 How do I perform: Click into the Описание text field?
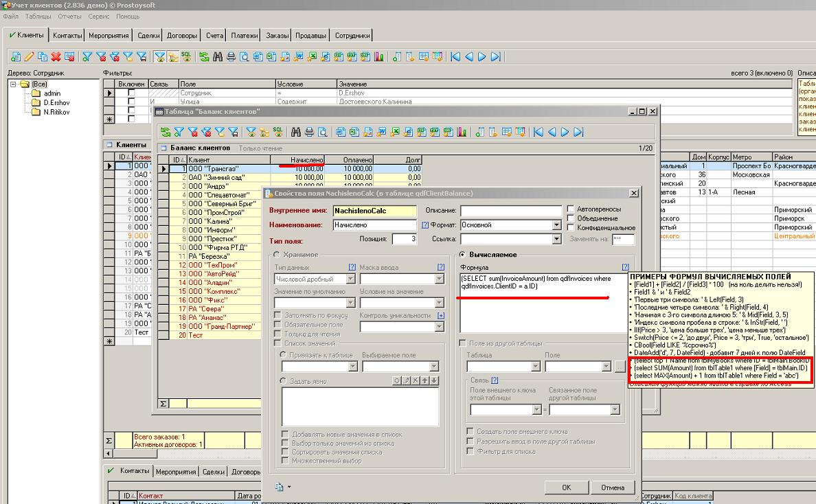coord(510,211)
